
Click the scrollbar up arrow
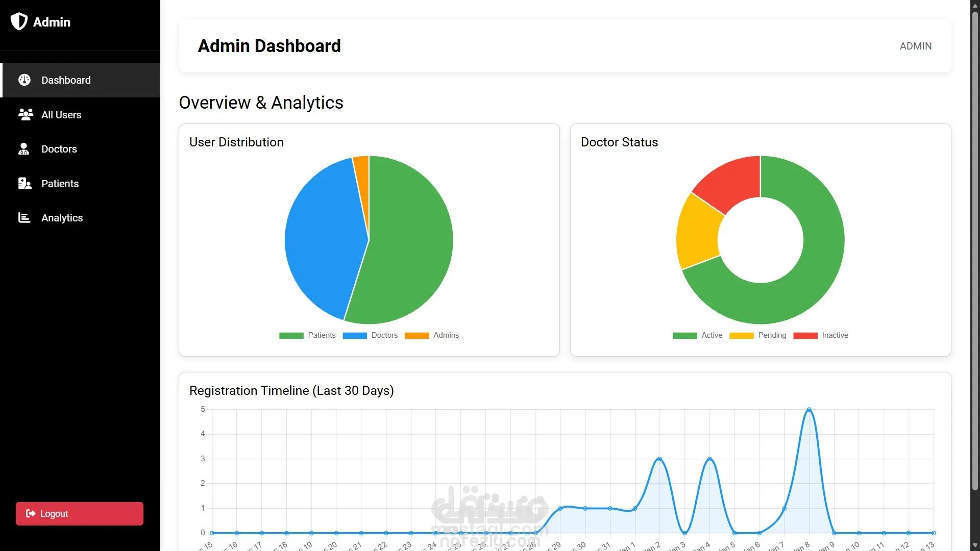tap(975, 5)
